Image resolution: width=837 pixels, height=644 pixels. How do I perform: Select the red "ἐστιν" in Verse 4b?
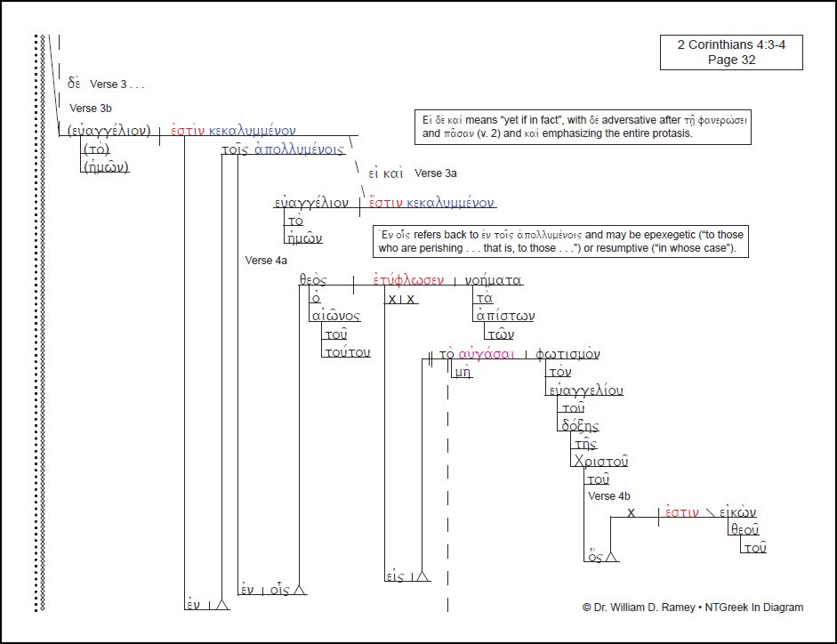681,512
